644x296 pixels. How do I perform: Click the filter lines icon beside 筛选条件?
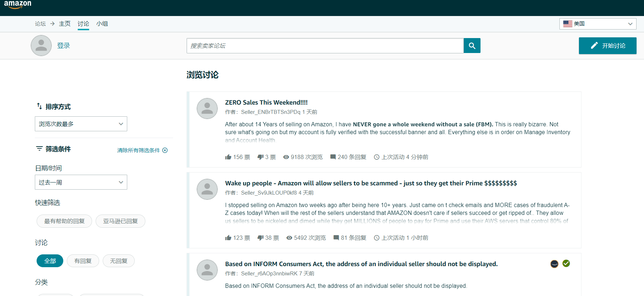39,148
